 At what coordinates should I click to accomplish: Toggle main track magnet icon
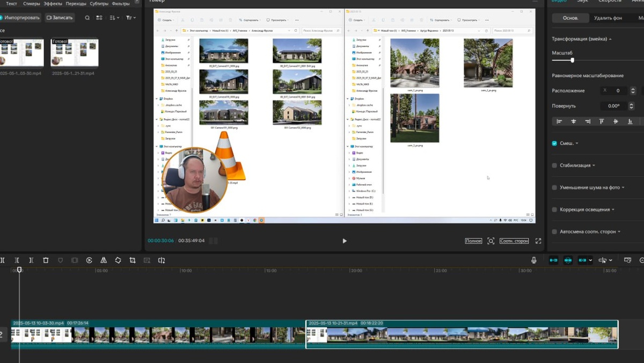click(553, 260)
